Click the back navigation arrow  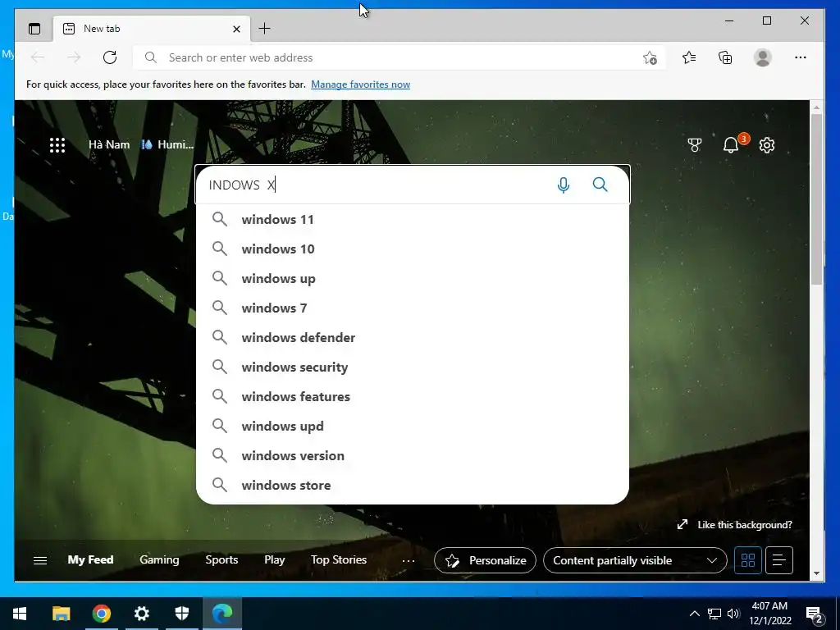tap(38, 57)
